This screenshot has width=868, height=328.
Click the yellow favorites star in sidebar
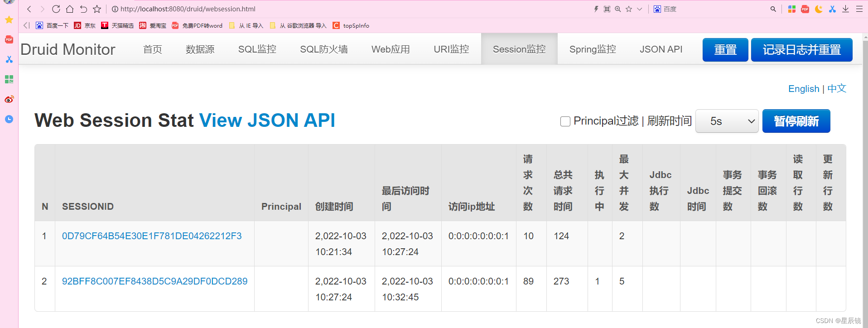[9, 19]
